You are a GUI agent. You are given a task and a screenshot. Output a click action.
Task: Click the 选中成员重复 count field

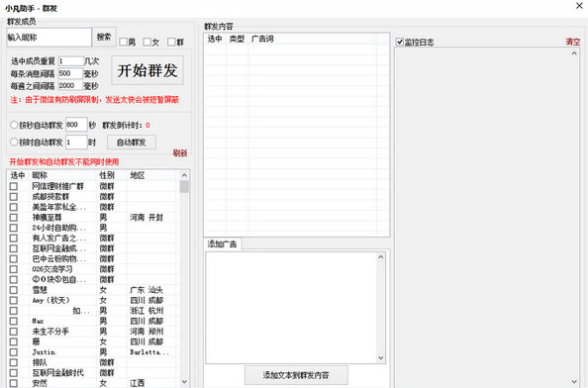pos(71,61)
